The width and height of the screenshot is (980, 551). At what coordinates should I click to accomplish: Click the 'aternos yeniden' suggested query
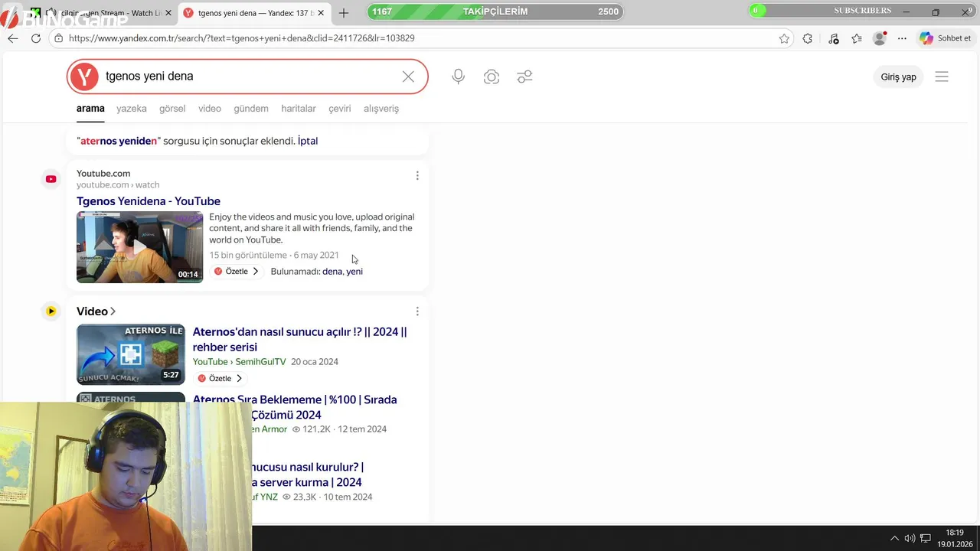119,141
